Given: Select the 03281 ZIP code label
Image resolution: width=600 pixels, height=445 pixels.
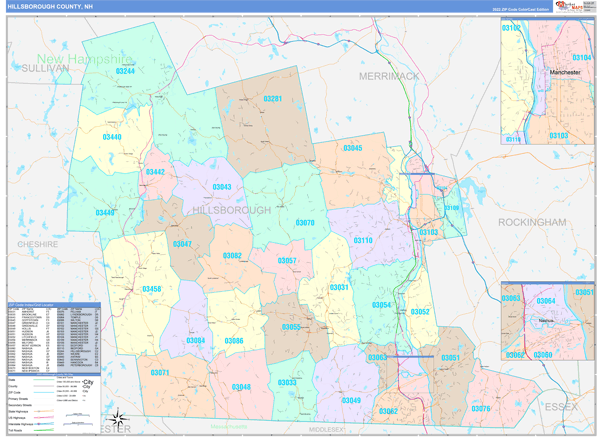Looking at the screenshot, I should tap(272, 99).
